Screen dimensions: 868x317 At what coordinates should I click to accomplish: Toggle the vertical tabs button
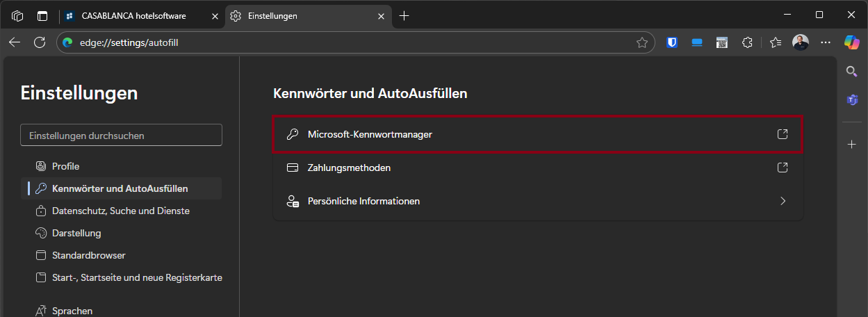point(43,15)
